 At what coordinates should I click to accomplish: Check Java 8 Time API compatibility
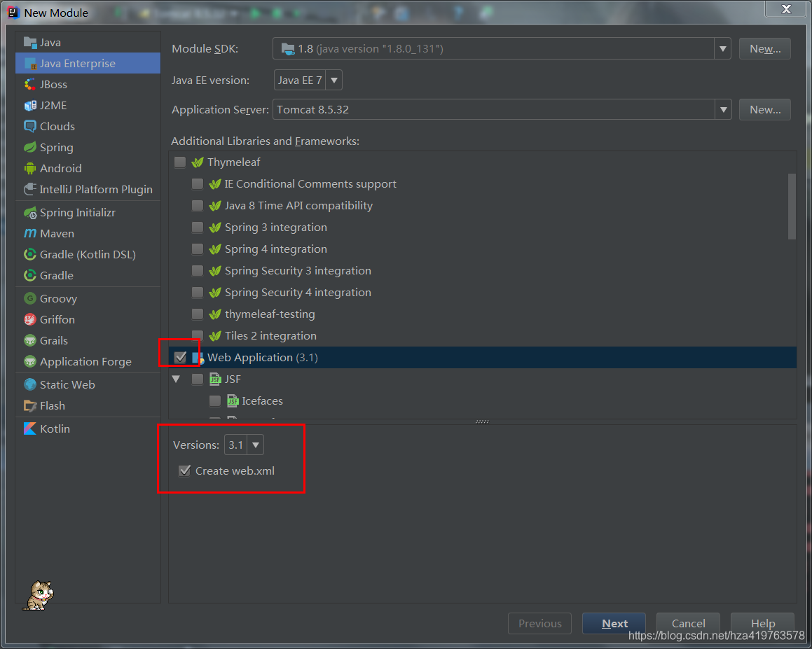198,205
